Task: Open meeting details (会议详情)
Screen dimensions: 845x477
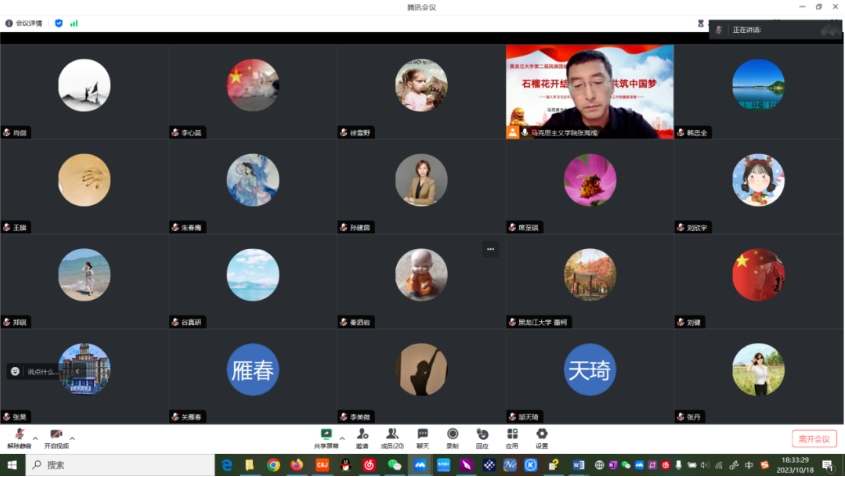Action: click(24, 22)
